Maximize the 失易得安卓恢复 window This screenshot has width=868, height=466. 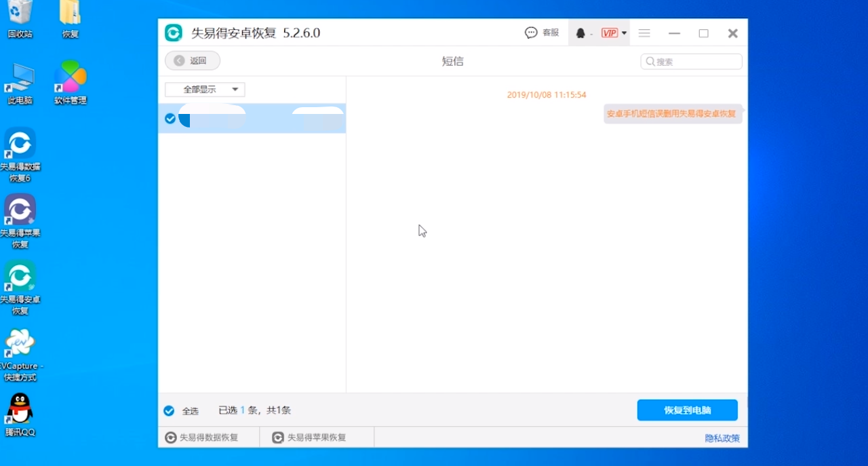click(x=703, y=33)
